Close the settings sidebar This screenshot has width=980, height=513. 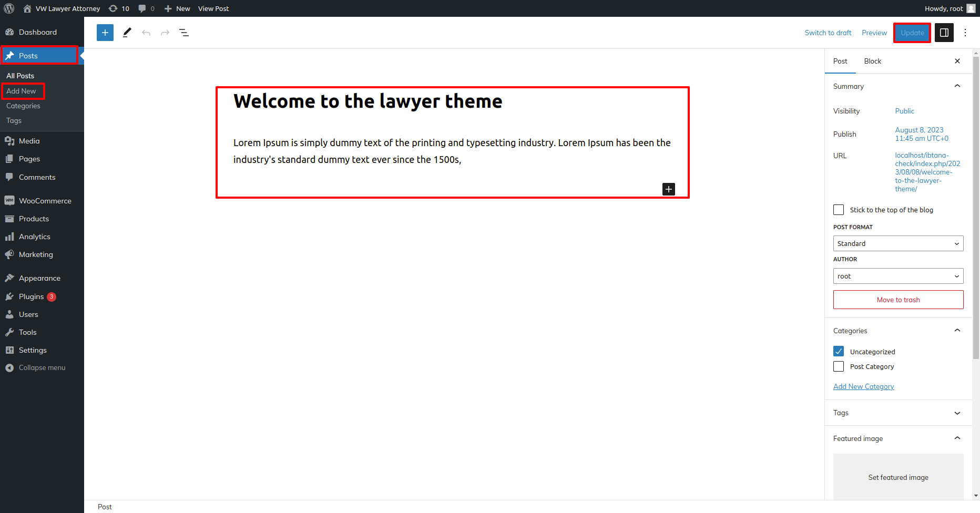click(x=957, y=61)
